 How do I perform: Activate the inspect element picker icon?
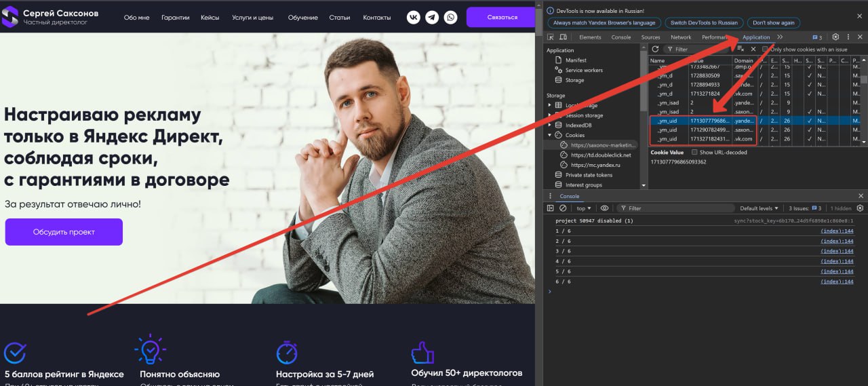point(551,37)
